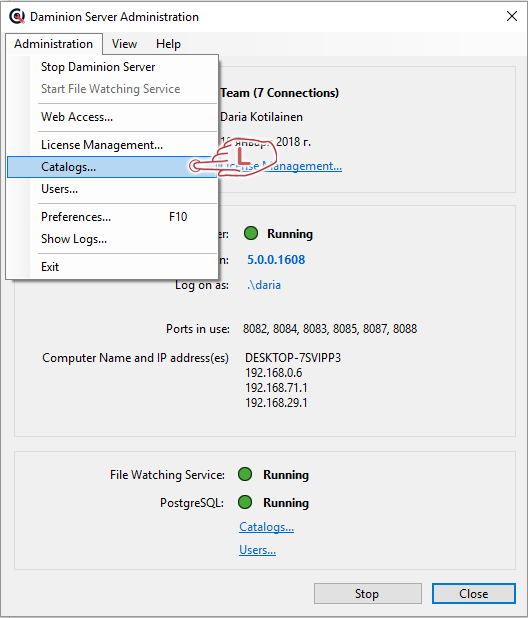The width and height of the screenshot is (528, 618).
Task: Open the View menu
Action: point(124,44)
